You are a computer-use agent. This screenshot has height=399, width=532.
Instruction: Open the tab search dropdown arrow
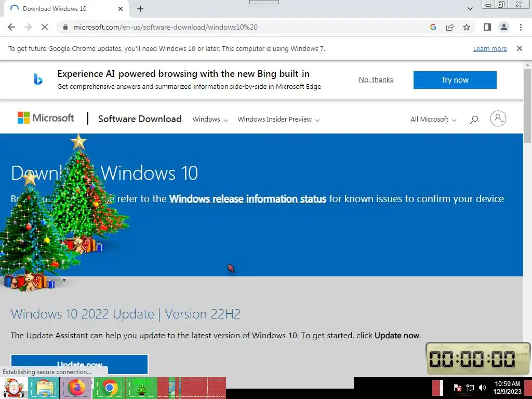pos(470,9)
